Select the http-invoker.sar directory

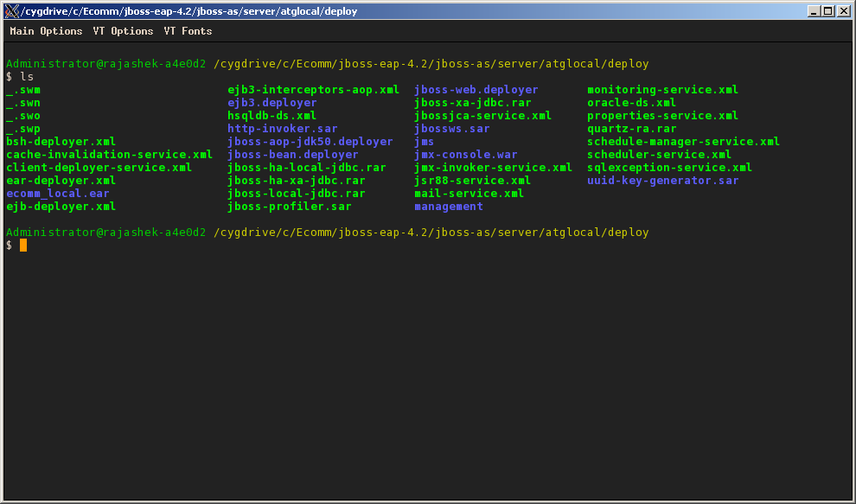[283, 129]
